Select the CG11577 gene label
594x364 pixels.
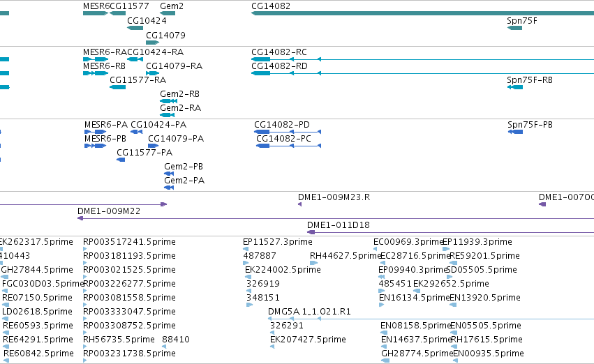click(129, 6)
